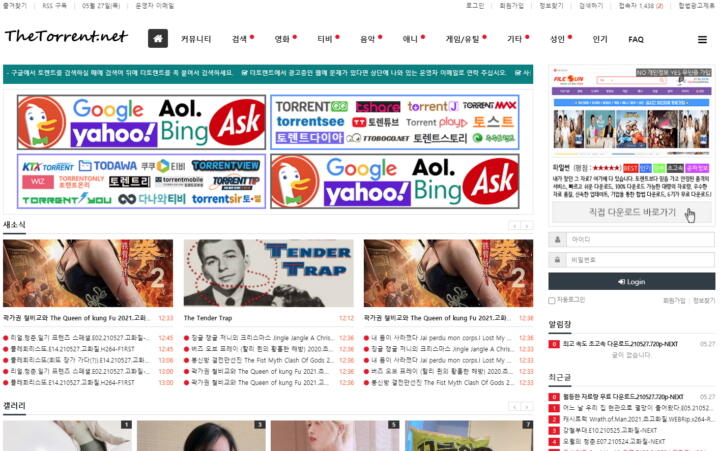Image resolution: width=720 pixels, height=451 pixels.
Task: Open post '오월의 청춘.E07.210524' in 최근글
Action: point(614,441)
